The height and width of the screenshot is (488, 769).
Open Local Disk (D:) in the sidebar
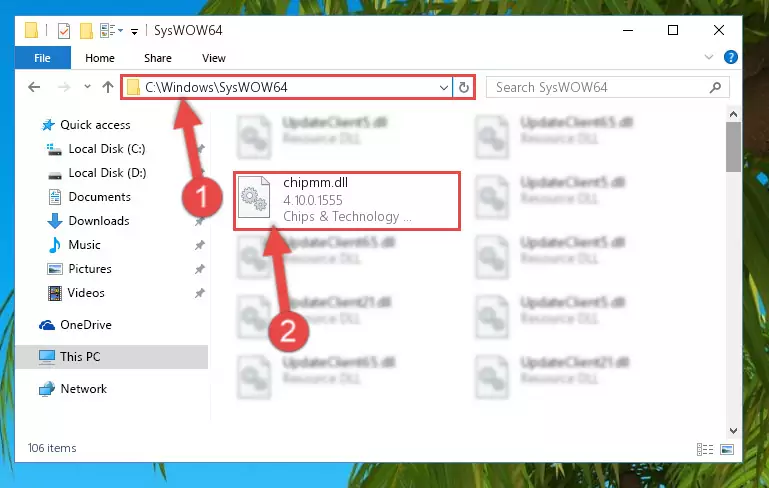[x=107, y=173]
